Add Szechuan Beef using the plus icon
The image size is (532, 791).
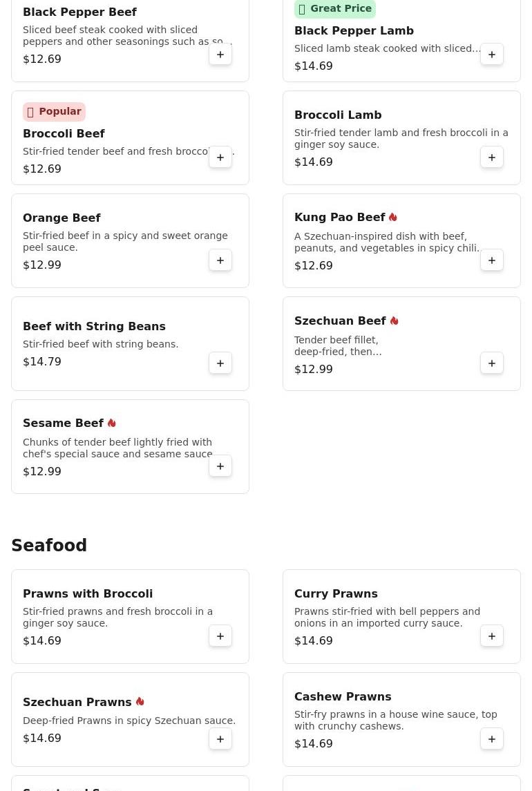click(492, 363)
